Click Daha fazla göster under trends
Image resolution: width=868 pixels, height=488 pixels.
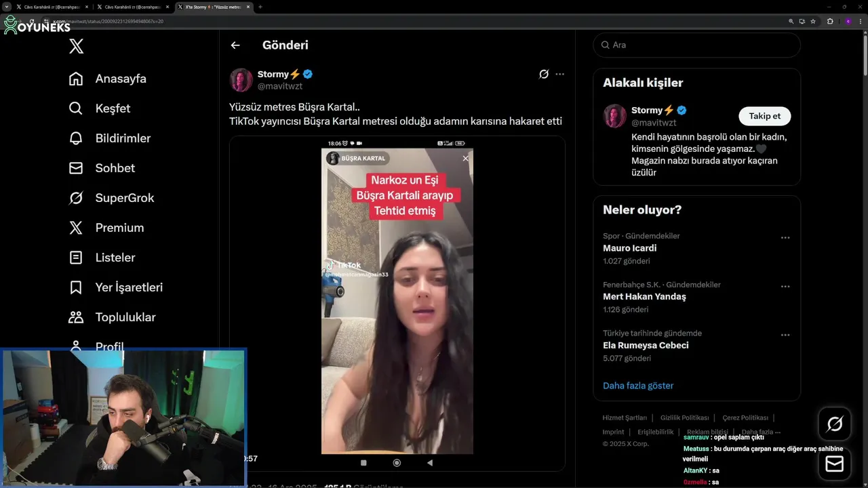click(x=638, y=386)
